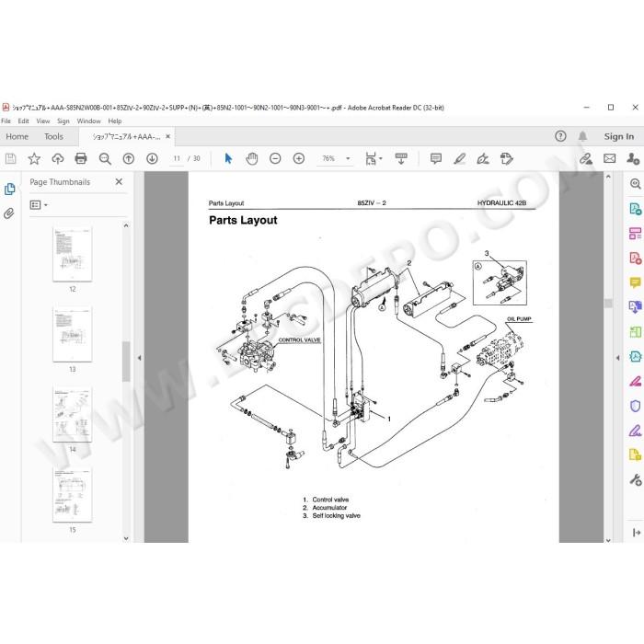This screenshot has height=644, width=644.
Task: Open thumbnails options menu dropdown
Action: point(39,204)
